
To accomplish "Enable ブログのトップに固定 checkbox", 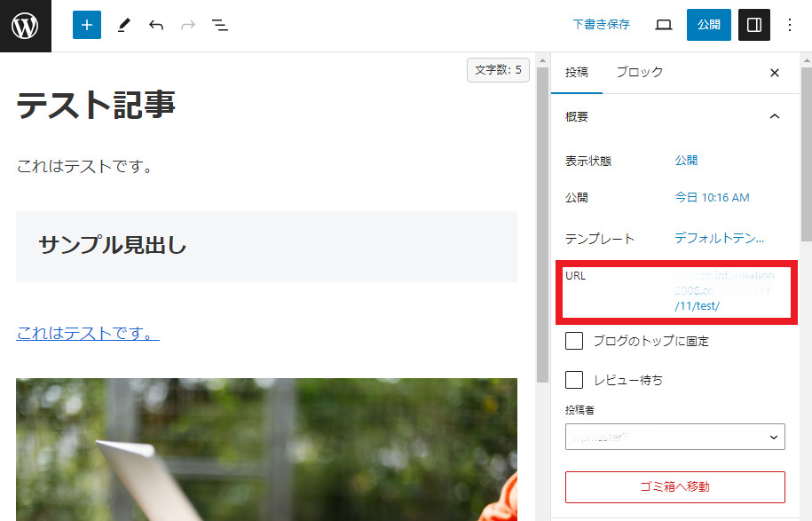I will (x=575, y=341).
